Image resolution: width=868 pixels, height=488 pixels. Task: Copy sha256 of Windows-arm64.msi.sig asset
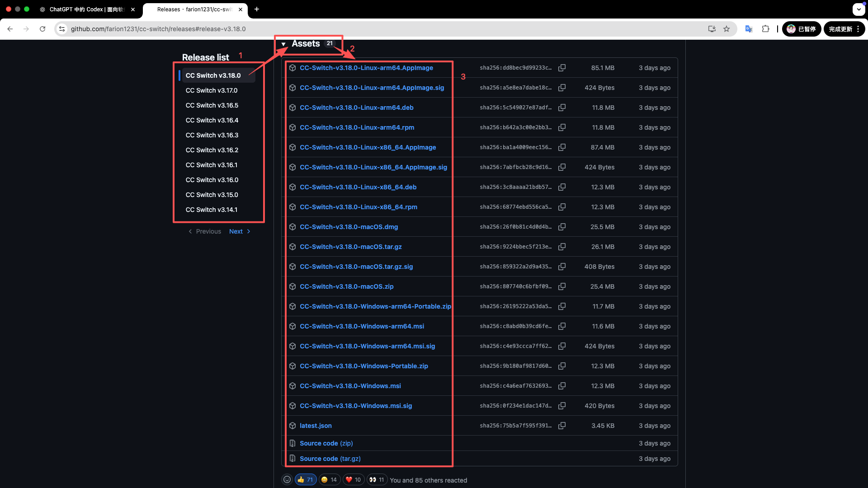tap(562, 346)
